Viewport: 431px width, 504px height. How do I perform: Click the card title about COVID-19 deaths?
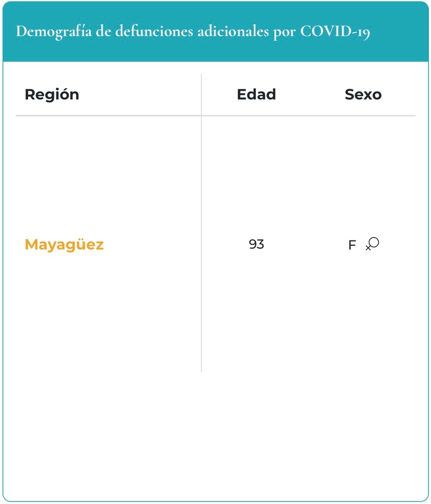click(x=193, y=32)
